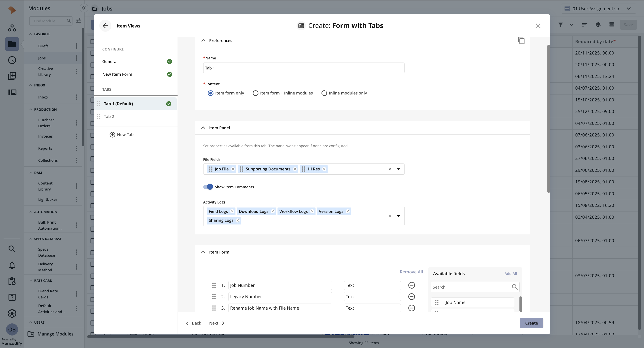Open the File Fields dropdown arrow
This screenshot has width=644, height=348.
(x=398, y=169)
